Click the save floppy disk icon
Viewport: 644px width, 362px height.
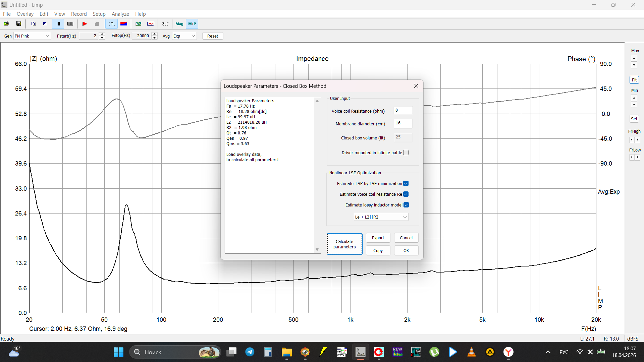coord(19,24)
